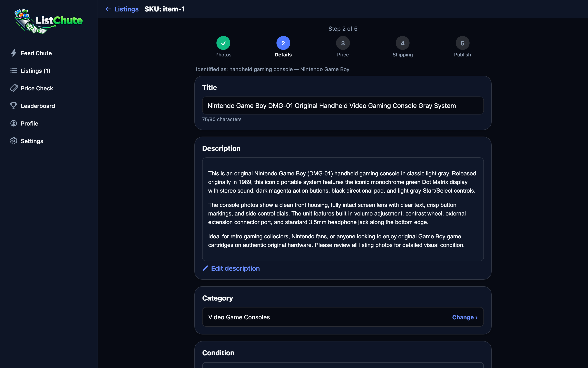Screen dimensions: 588x368
Task: Click the Description section heading
Action: (221, 148)
